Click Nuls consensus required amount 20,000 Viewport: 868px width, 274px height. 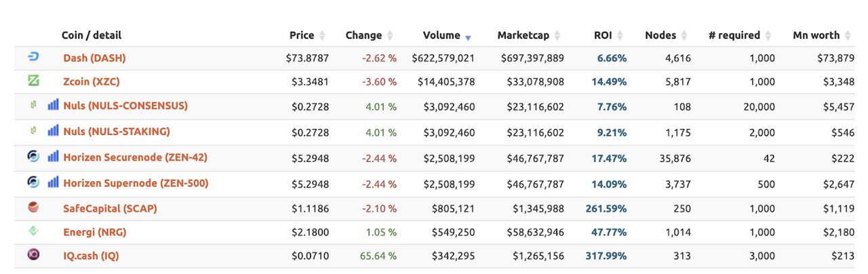click(759, 106)
